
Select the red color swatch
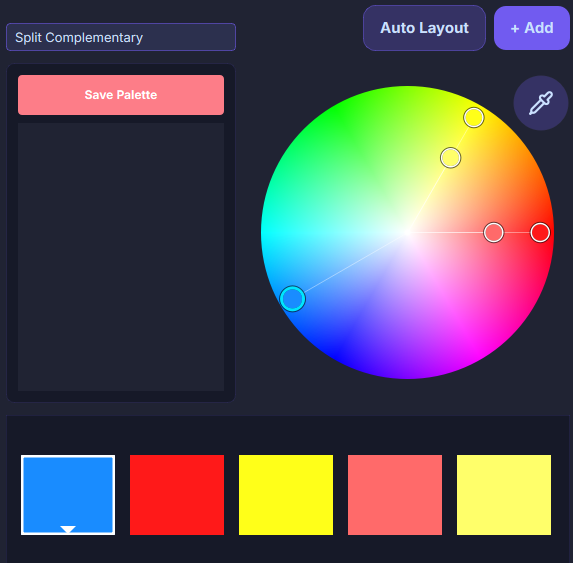coord(177,495)
